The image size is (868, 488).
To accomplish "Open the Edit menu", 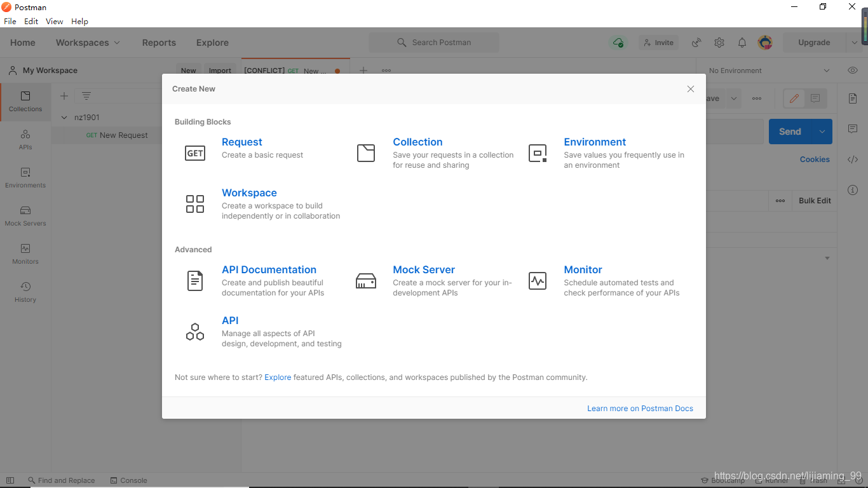I will coord(31,21).
